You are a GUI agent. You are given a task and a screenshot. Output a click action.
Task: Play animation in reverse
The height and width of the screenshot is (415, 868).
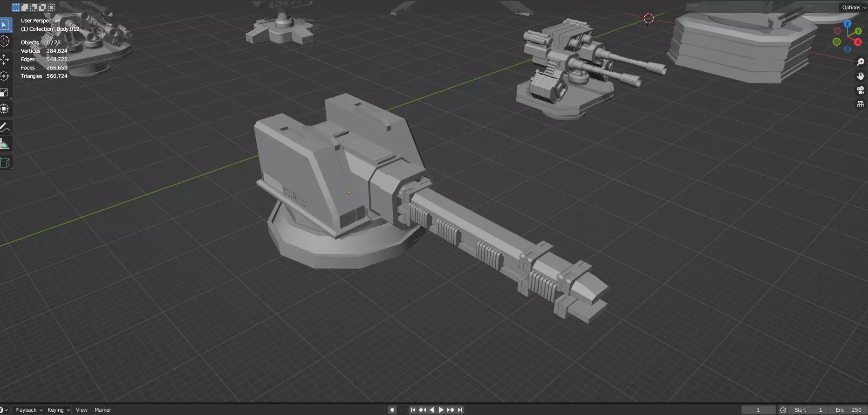click(432, 410)
